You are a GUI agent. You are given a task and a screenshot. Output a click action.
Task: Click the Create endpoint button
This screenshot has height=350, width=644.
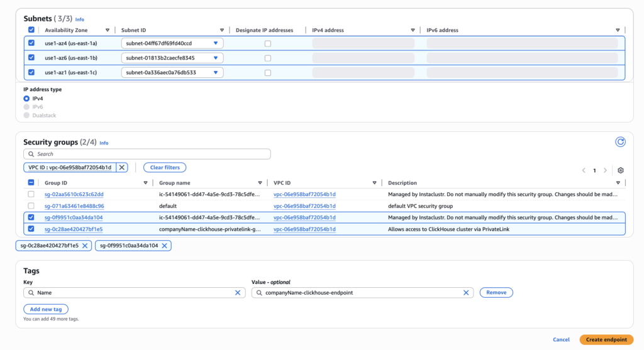(606, 339)
